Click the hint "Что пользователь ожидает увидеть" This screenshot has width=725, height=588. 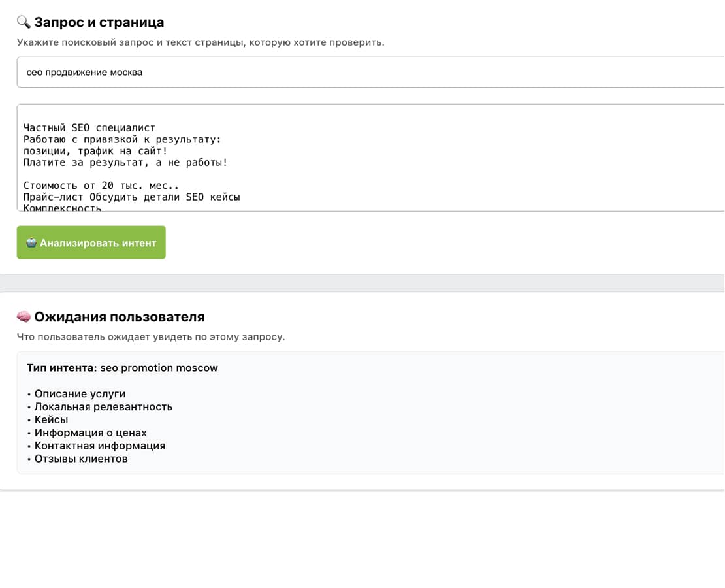(150, 337)
